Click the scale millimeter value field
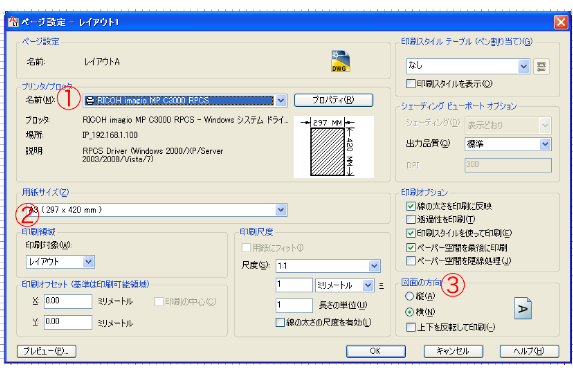The image size is (573, 375). 294,285
